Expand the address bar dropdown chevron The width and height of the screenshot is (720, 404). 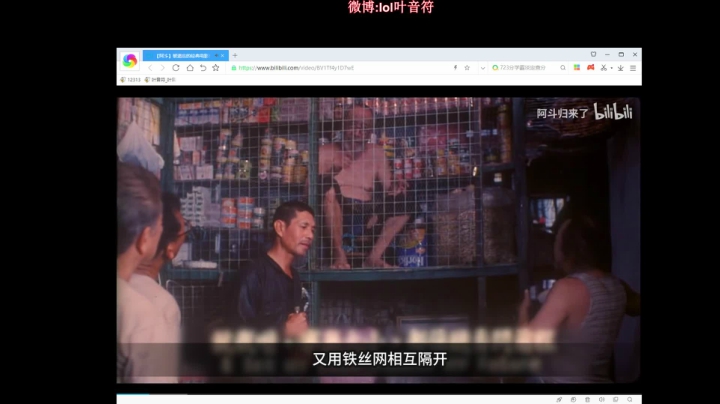click(483, 68)
